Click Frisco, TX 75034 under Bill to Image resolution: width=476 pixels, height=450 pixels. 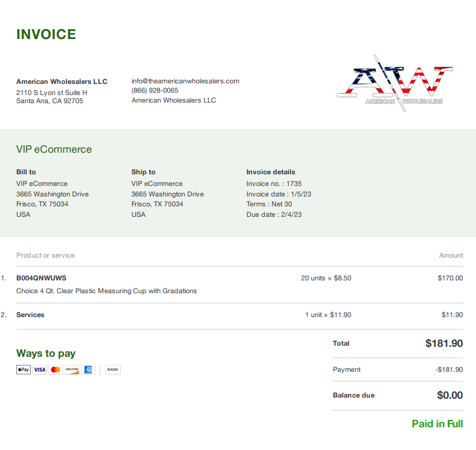coord(42,204)
